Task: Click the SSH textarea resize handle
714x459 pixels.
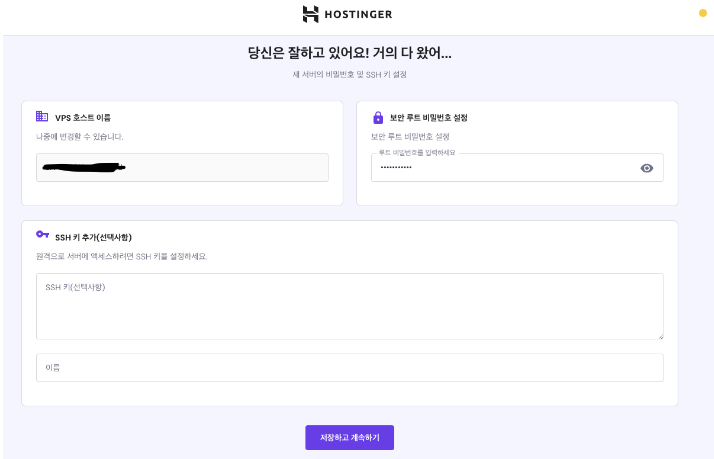Action: coord(661,337)
